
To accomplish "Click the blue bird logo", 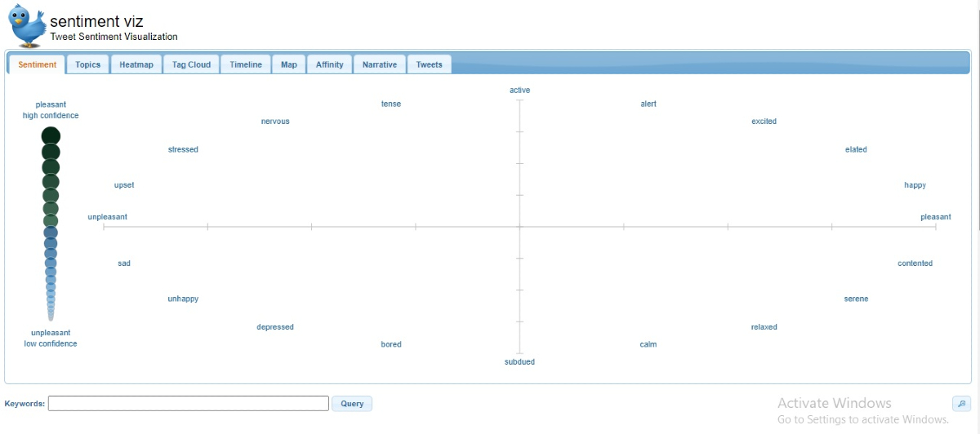I will (x=28, y=25).
